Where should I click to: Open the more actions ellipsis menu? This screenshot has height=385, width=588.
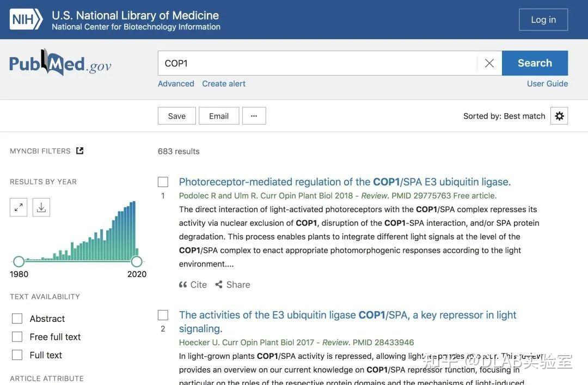[254, 116]
